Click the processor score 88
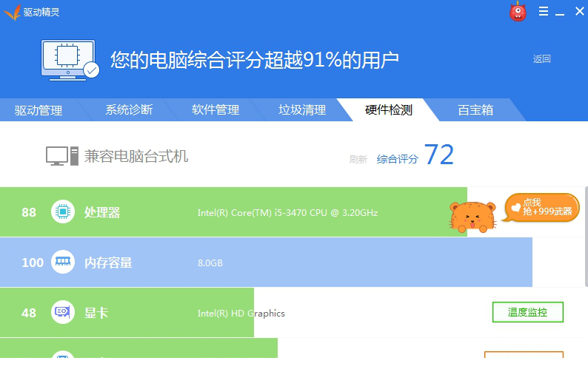The image size is (588, 372). coord(29,212)
